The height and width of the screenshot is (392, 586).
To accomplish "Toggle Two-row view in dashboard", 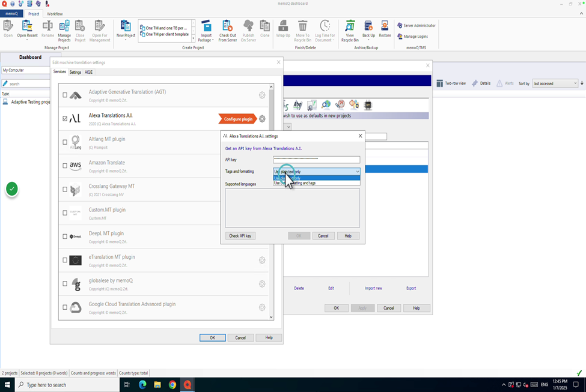I will pos(451,83).
